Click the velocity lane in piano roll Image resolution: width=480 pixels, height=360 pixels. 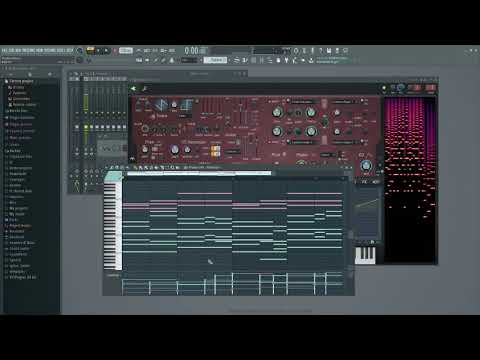tap(232, 284)
